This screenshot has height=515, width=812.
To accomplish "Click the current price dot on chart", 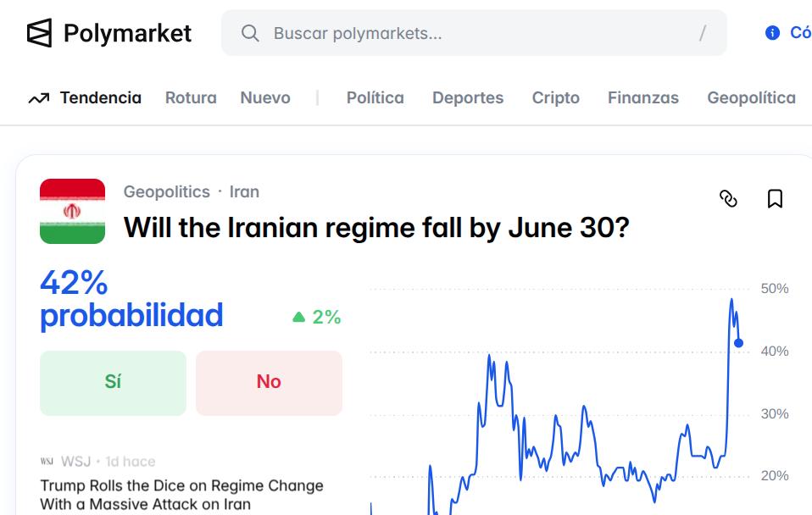I will coord(739,343).
